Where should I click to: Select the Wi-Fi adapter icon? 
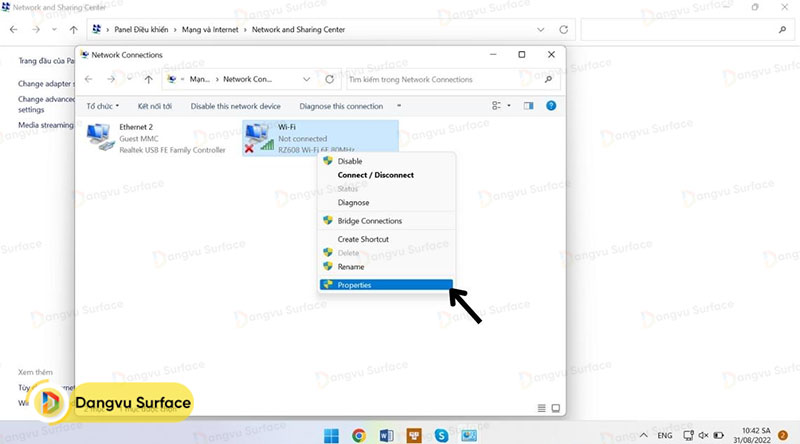click(x=259, y=138)
